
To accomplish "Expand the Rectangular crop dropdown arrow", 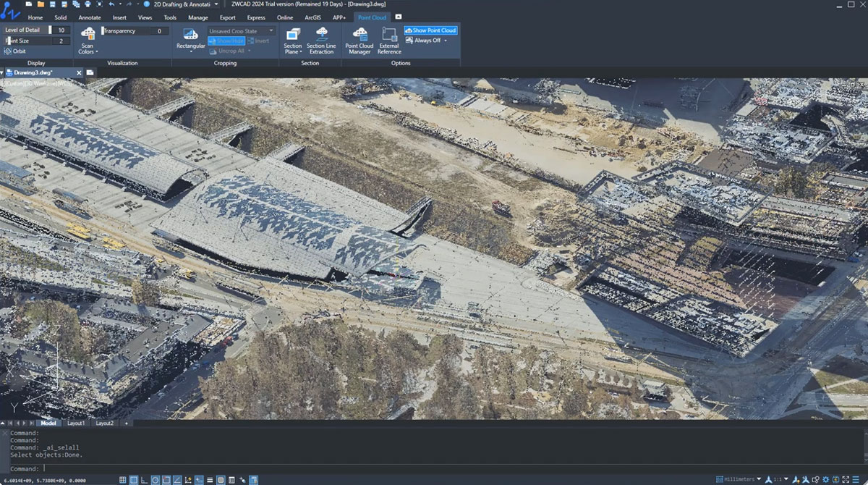I will (x=191, y=51).
